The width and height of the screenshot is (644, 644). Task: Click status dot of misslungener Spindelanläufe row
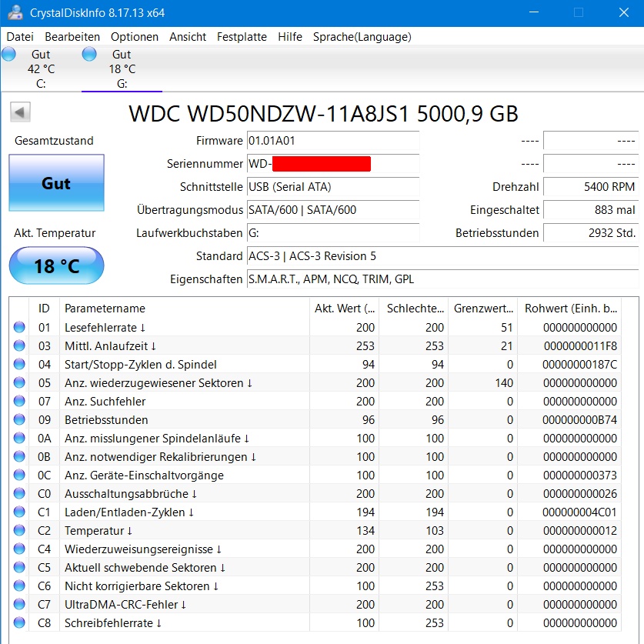click(x=19, y=438)
